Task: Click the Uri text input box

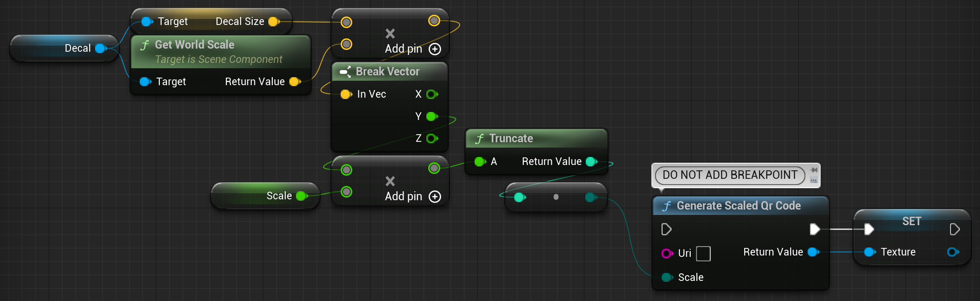Action: 703,254
